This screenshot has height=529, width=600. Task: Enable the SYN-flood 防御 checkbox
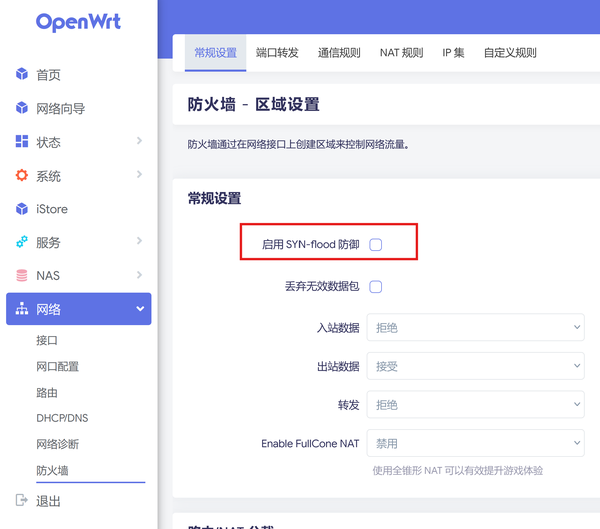(x=375, y=245)
